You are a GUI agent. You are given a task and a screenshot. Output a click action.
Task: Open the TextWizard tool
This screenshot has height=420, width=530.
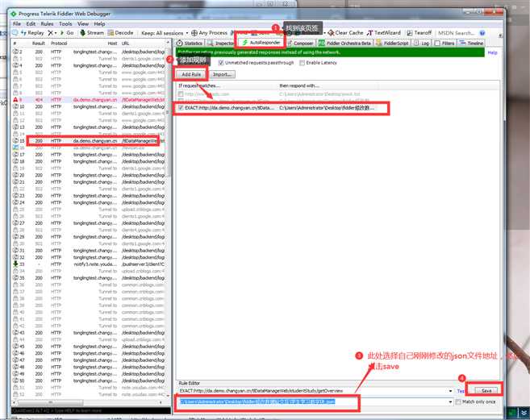384,33
